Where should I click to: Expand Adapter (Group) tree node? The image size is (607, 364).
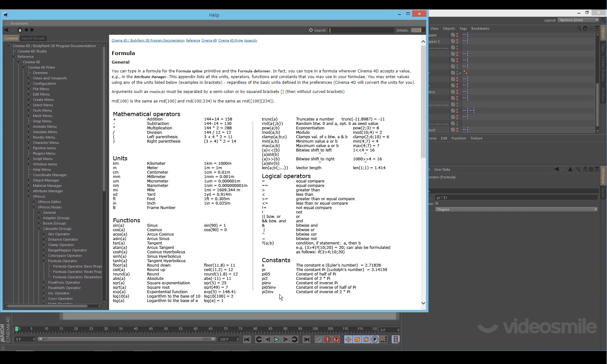click(40, 218)
